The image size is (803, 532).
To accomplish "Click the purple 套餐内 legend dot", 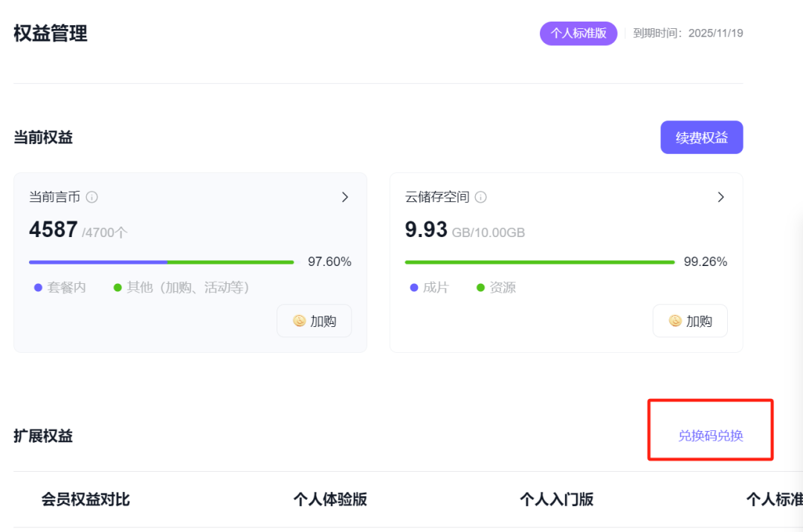I will pos(38,288).
